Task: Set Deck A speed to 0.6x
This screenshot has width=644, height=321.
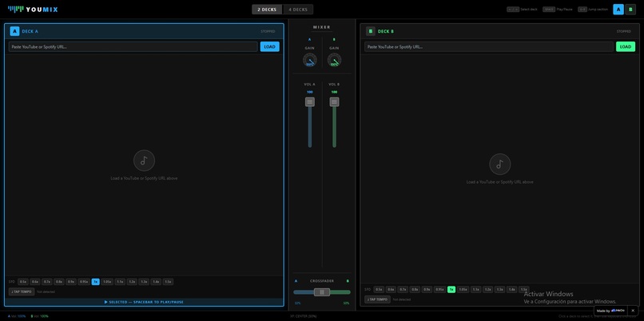Action: point(35,282)
